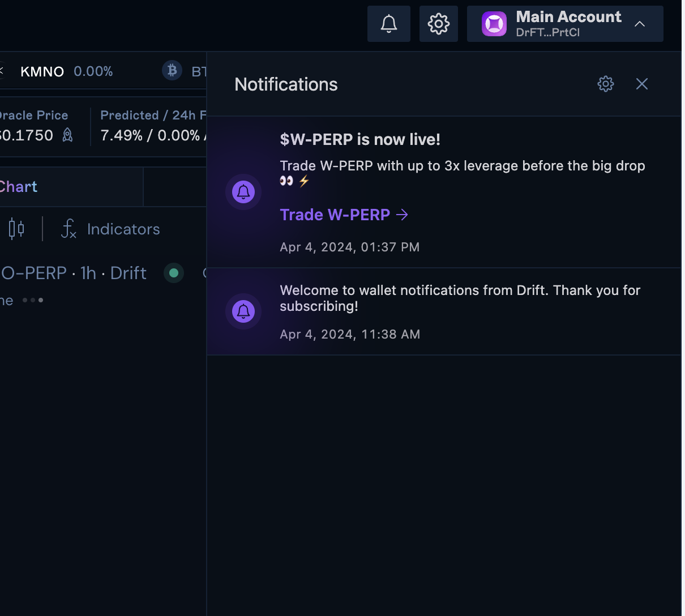Click the arrow after Trade W-PERP
The height and width of the screenshot is (616, 685).
403,215
